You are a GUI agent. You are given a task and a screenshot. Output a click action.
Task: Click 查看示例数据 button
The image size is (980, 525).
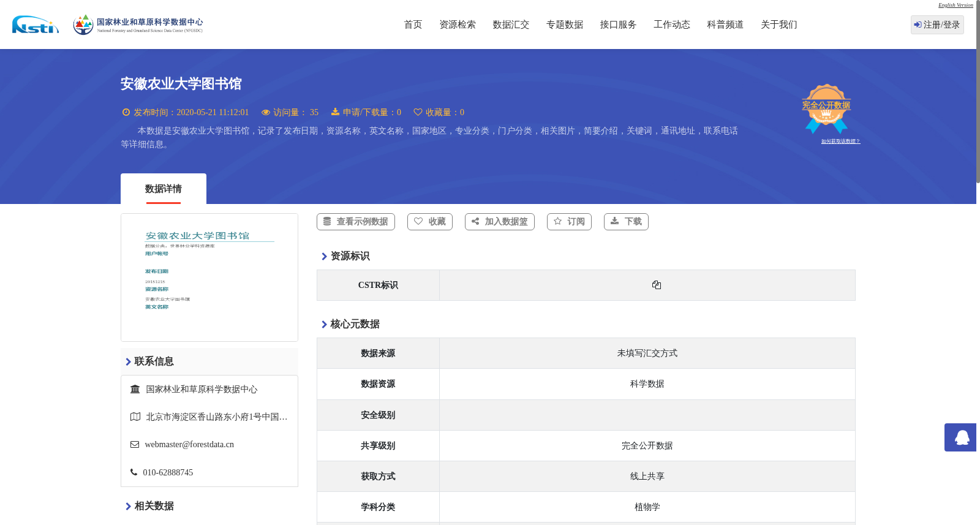[x=356, y=222]
